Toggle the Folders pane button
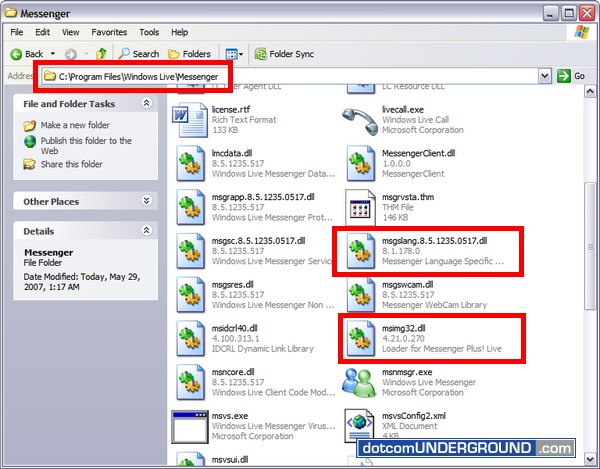 pos(189,54)
